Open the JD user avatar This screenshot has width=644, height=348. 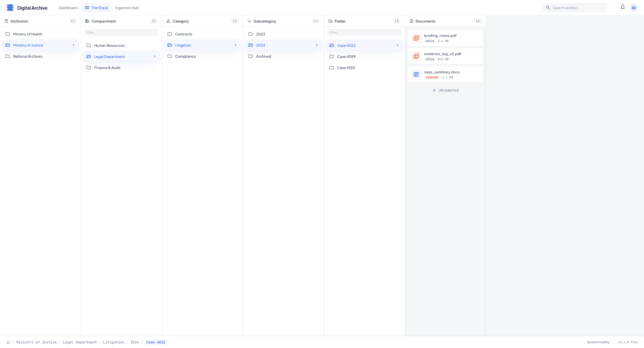(634, 8)
